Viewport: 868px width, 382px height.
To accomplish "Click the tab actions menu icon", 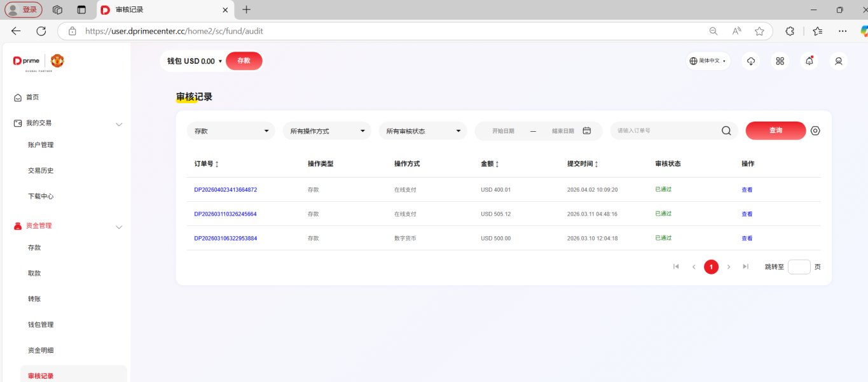I will click(x=81, y=10).
